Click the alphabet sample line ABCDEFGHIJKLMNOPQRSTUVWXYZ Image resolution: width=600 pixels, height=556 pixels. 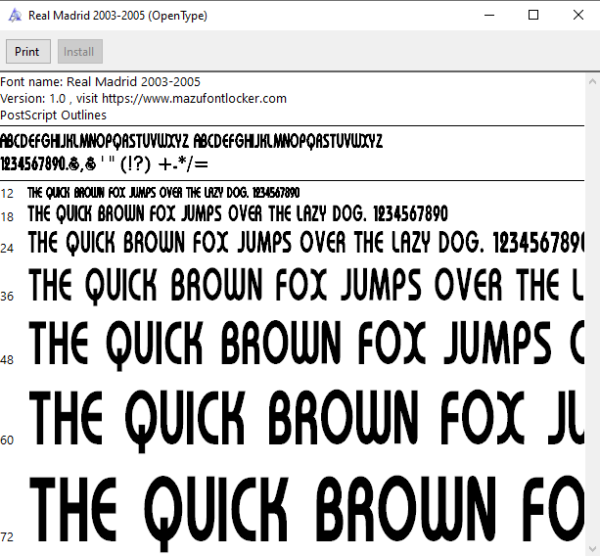point(191,141)
